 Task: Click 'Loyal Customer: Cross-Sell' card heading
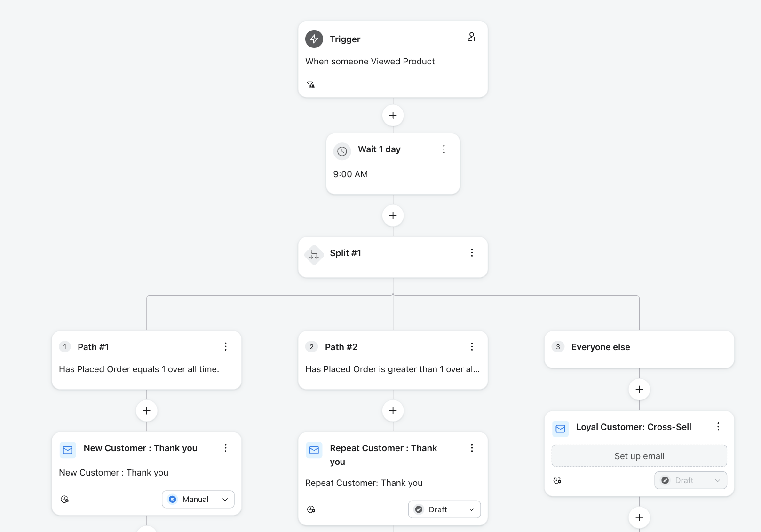(634, 427)
